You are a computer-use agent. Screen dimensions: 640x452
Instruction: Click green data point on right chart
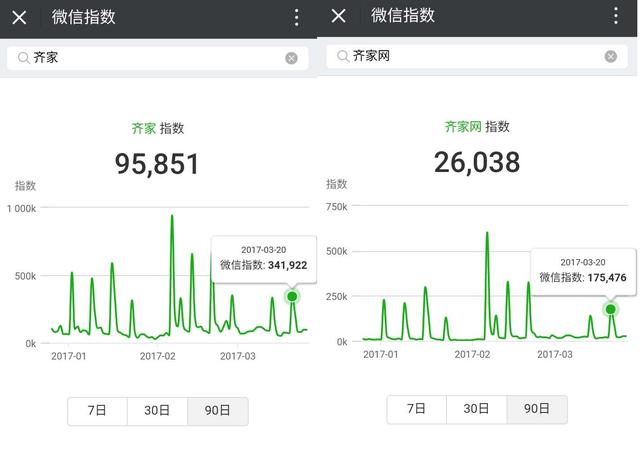[x=611, y=309]
